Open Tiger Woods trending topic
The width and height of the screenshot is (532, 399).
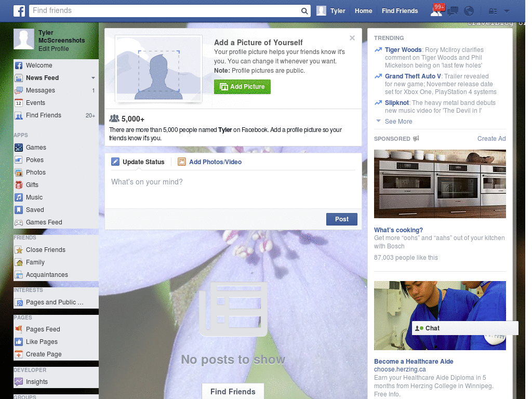(x=403, y=50)
